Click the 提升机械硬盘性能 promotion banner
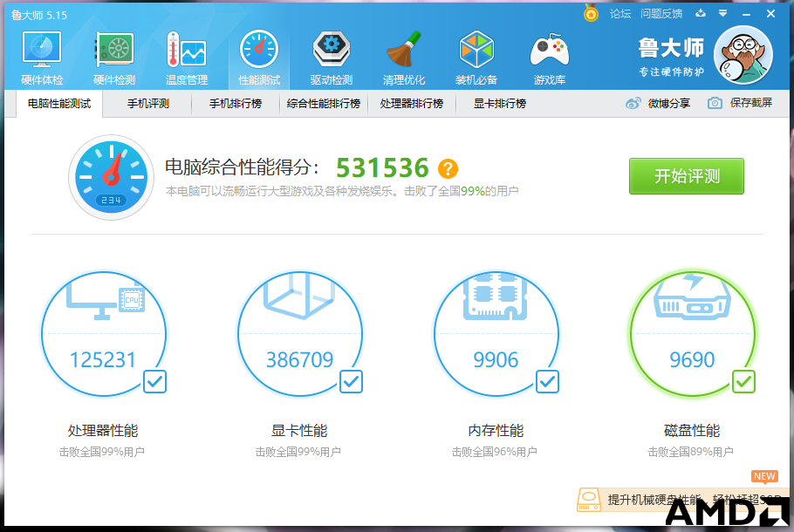The width and height of the screenshot is (794, 532). [x=683, y=500]
